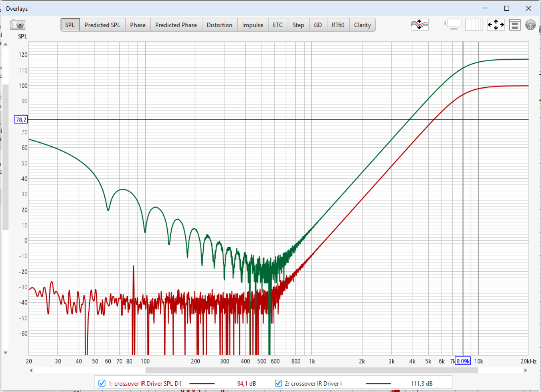
Task: Click the green trace line sample in the legend
Action: [x=378, y=383]
